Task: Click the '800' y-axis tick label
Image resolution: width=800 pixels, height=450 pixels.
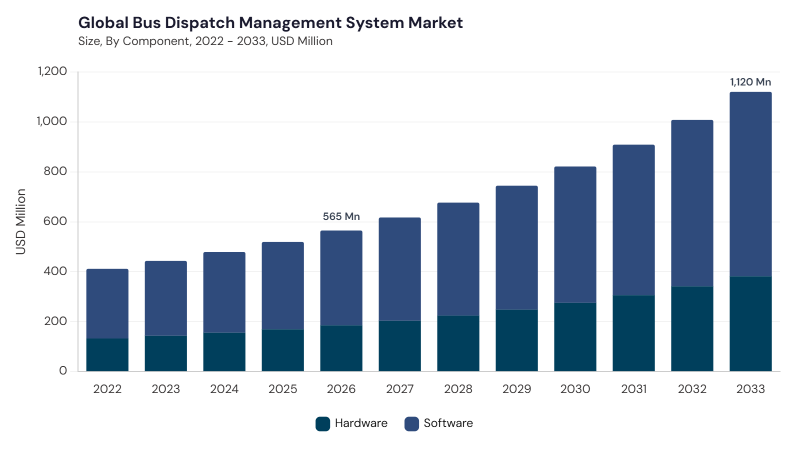Action: pos(55,171)
